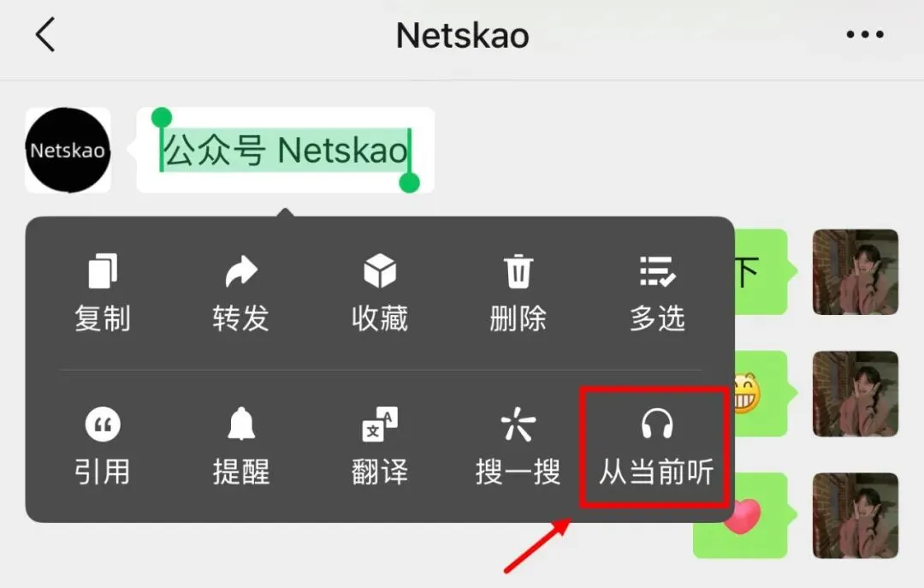Tap the 引用 quote icon
Screen dimensions: 924x588
tap(104, 424)
